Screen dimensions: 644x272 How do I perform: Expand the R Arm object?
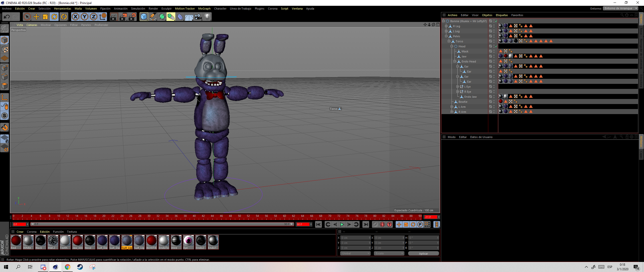tap(452, 112)
